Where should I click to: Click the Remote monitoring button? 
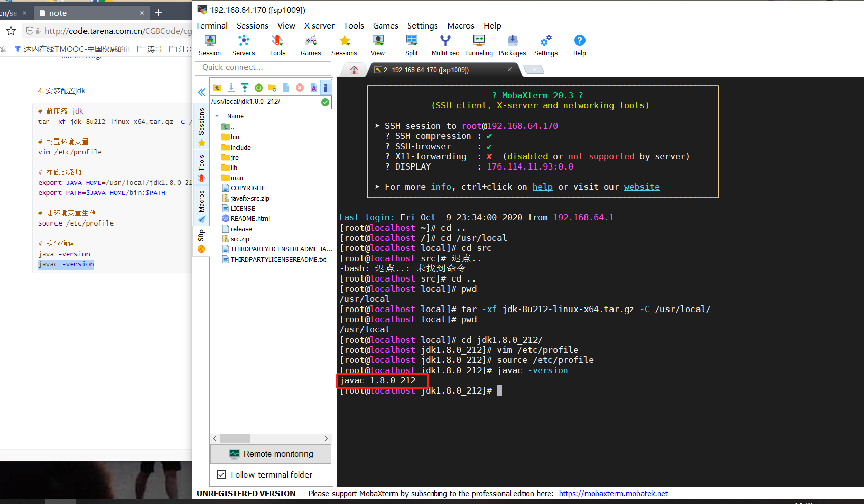(271, 454)
